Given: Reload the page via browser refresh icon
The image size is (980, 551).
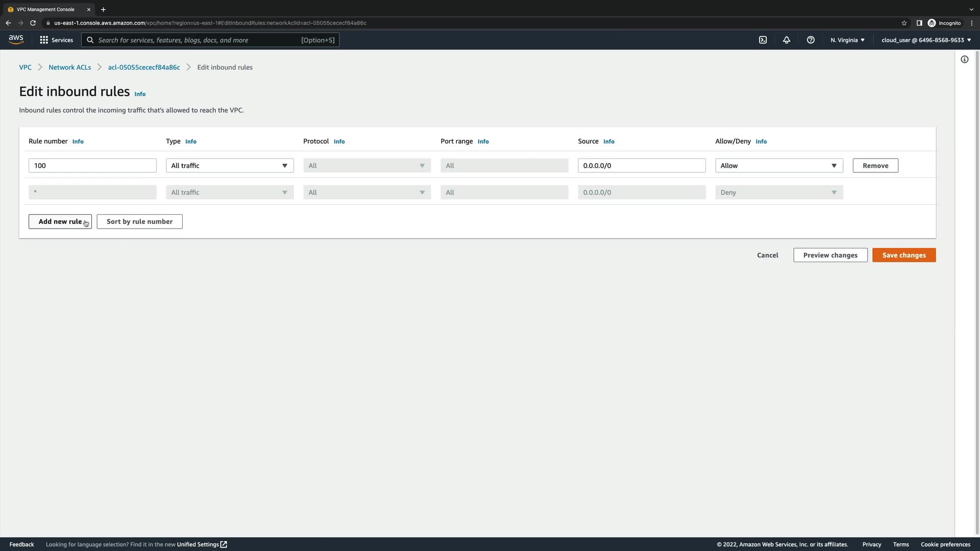Looking at the screenshot, I should 33,23.
